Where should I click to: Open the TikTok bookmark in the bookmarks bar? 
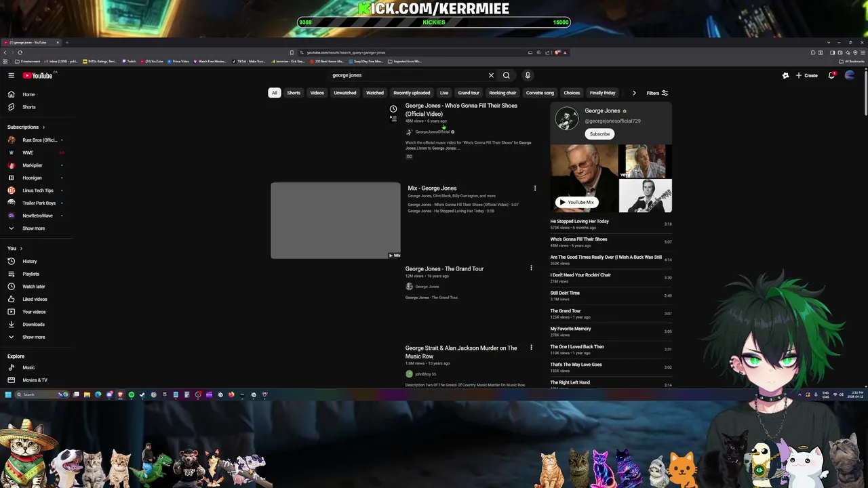[x=250, y=62]
